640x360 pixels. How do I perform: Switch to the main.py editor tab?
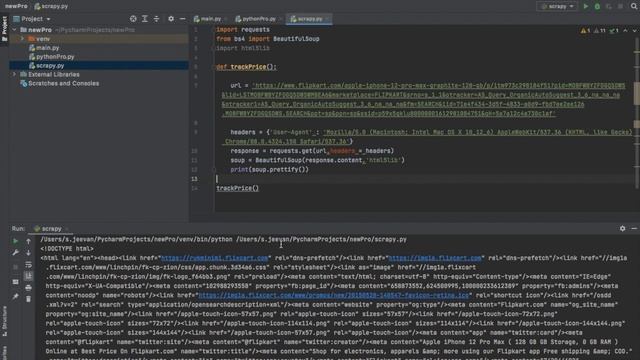click(208, 19)
